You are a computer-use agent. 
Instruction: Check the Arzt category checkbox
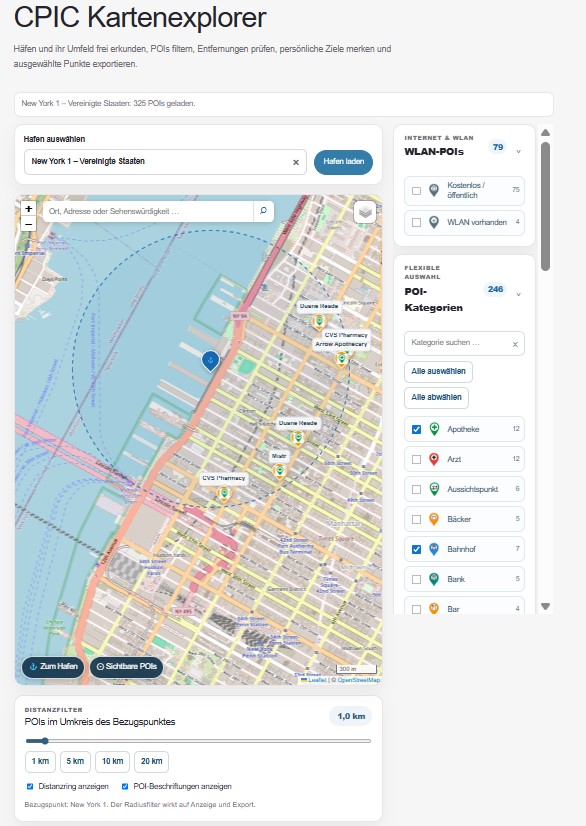coord(416,459)
